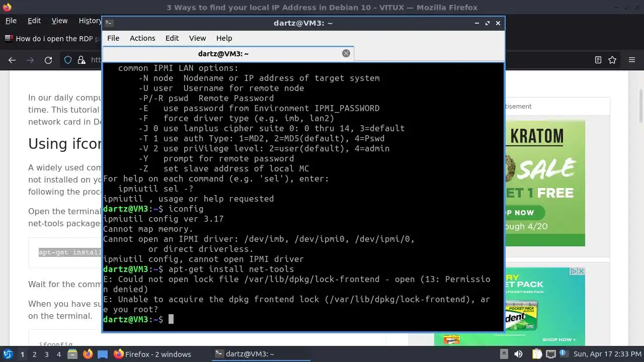Activate the dartz@VM3 terminal taskbar button
Image resolution: width=644 pixels, height=362 pixels.
pos(261,354)
